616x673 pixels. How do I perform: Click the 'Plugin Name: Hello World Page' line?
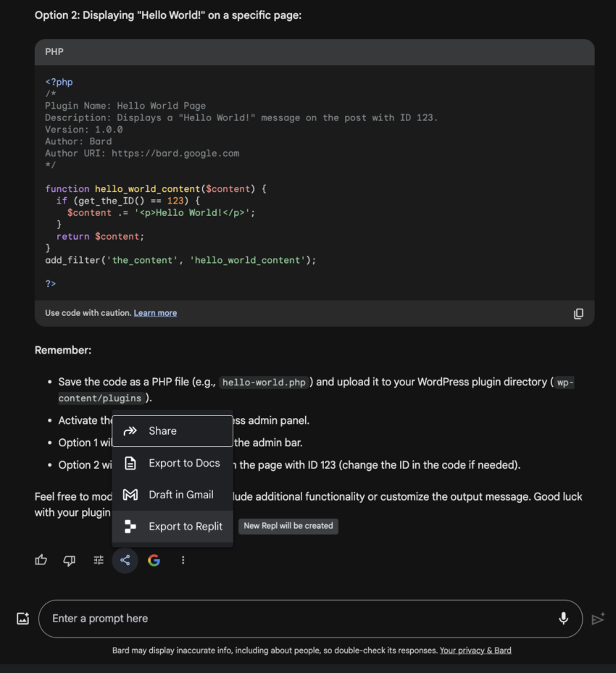(125, 106)
